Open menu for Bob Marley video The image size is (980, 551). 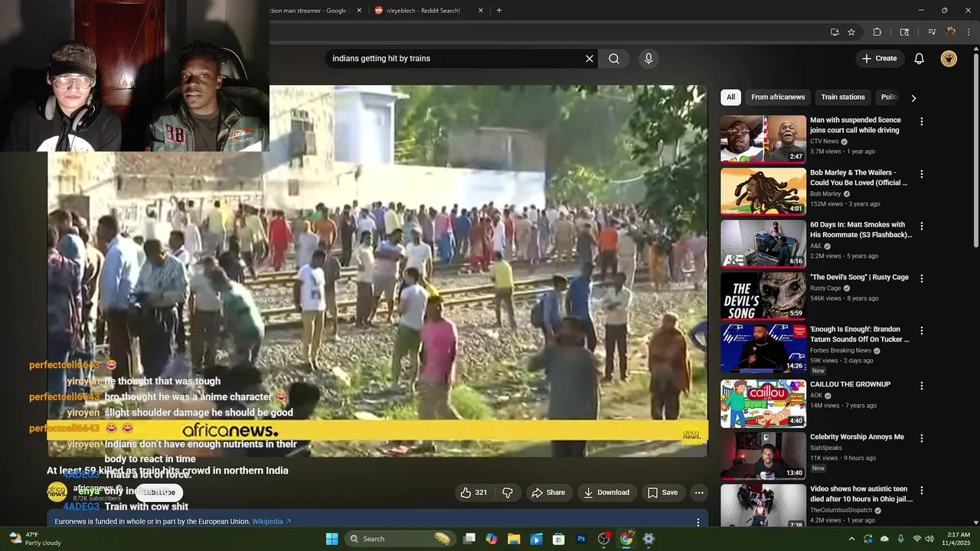coord(922,174)
